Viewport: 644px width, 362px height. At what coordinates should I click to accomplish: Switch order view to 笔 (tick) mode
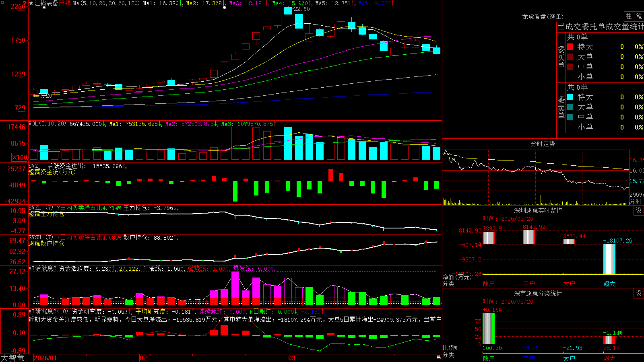(639, 16)
